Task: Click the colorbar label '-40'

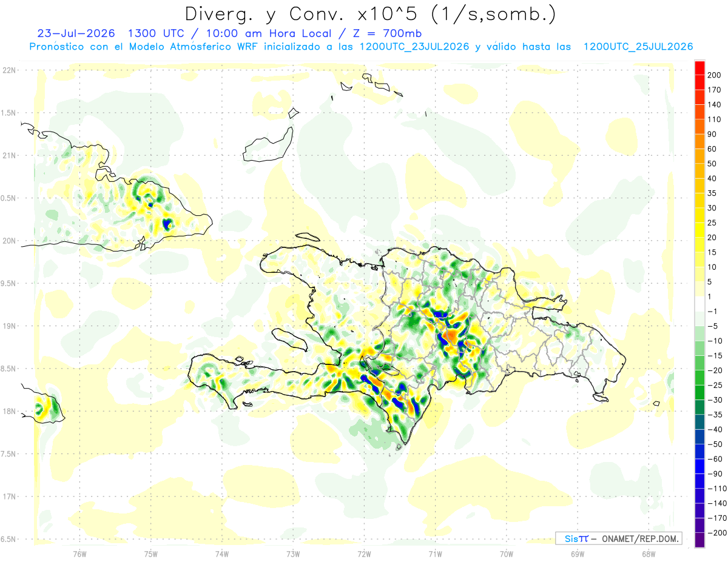Action: click(715, 429)
